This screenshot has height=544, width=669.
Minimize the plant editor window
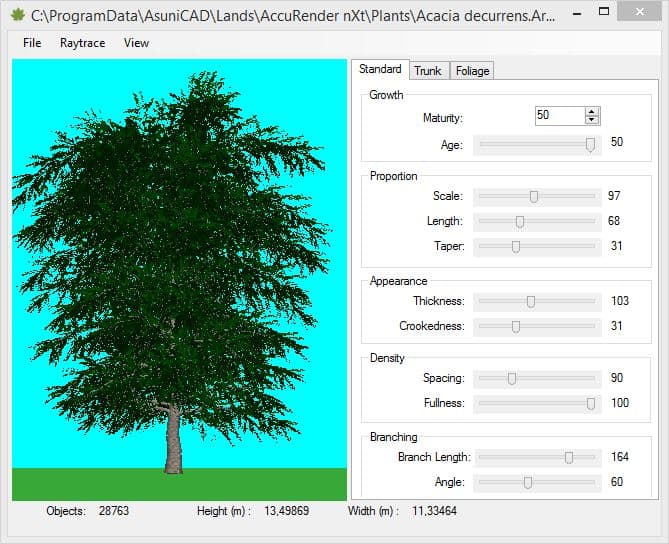(x=577, y=13)
